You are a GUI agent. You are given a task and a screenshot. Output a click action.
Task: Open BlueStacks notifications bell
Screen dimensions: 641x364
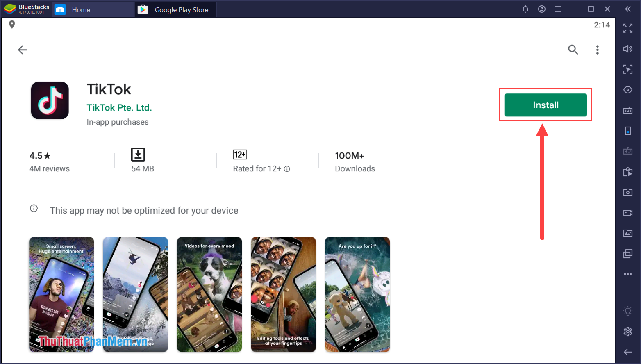[525, 9]
